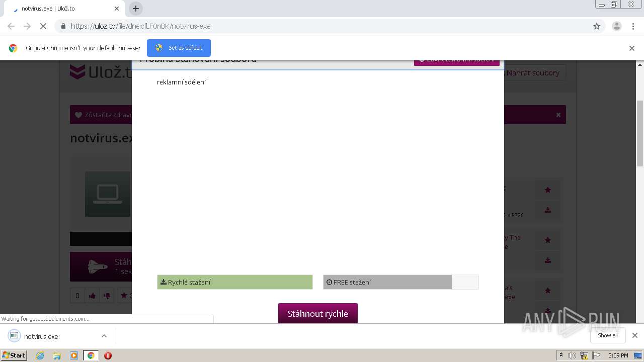Screen dimensions: 644x362
Task: Click the reklamní sdělení label
Action: pos(182,82)
